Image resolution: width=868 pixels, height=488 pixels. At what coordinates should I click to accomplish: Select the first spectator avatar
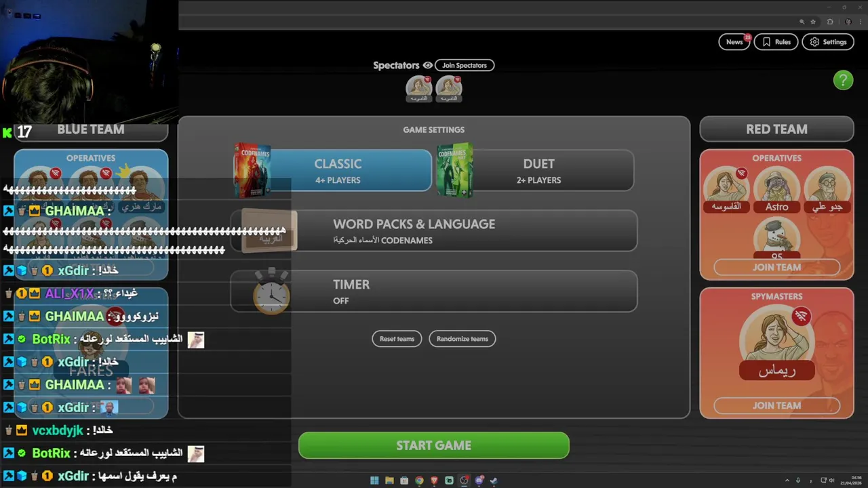click(x=418, y=88)
